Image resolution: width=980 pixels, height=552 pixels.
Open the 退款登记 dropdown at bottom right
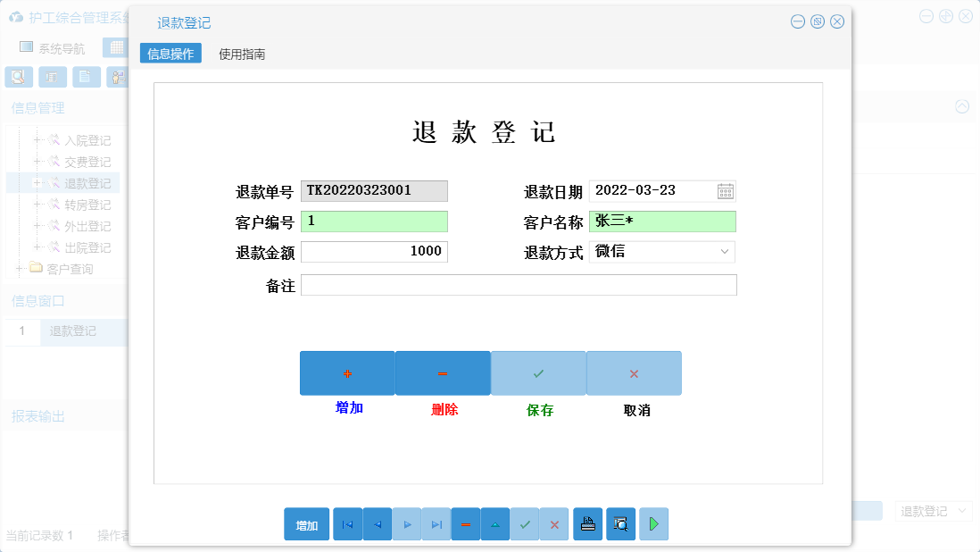click(x=933, y=510)
